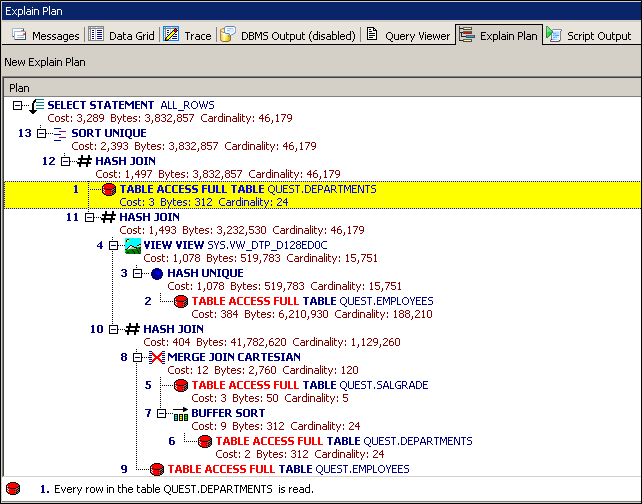642x504 pixels.
Task: Open the Trace tab
Action: (x=187, y=36)
